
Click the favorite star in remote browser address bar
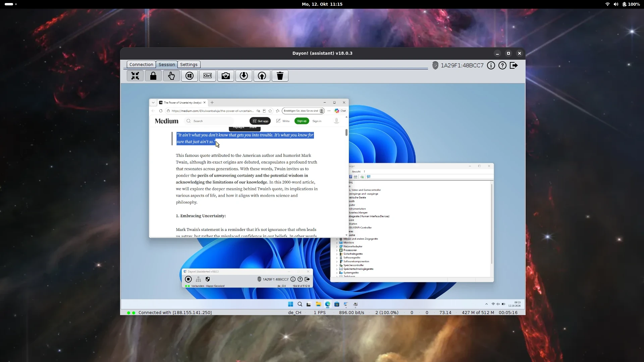(270, 111)
